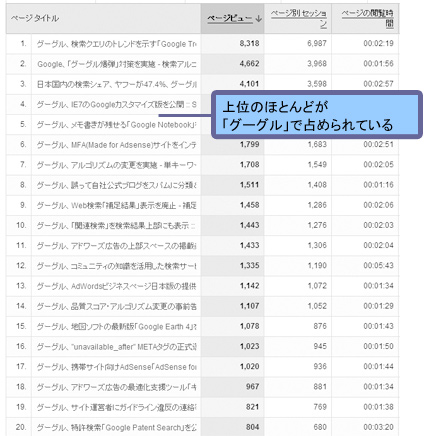Select session count 680
428x436 pixels.
tap(320, 427)
